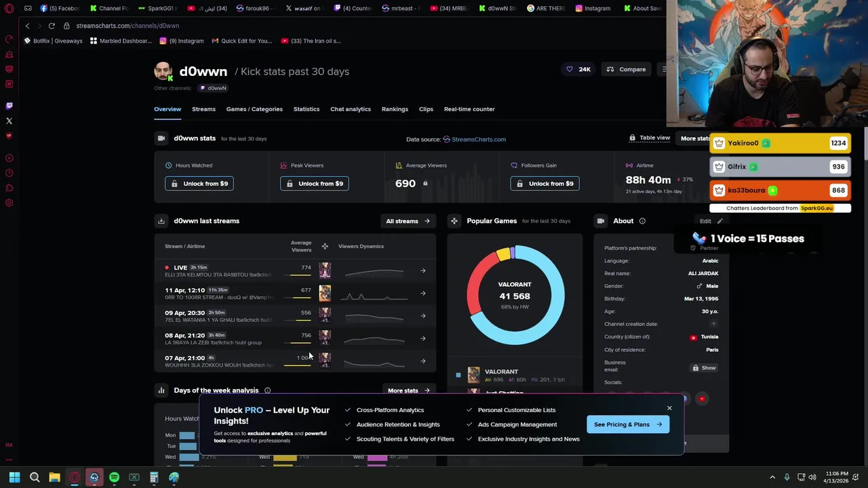868x488 pixels.
Task: Click the yellow segment of the donut chart
Action: click(x=502, y=254)
